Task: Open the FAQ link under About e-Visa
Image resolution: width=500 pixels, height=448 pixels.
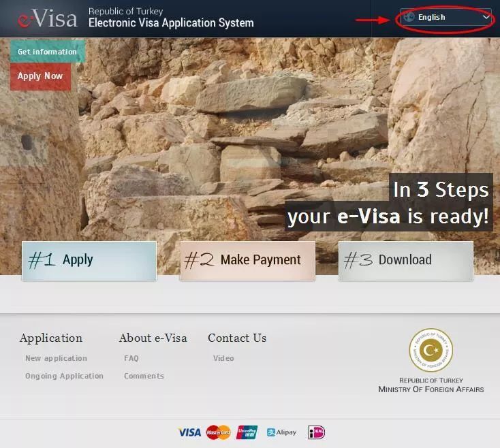Action: pyautogui.click(x=131, y=358)
